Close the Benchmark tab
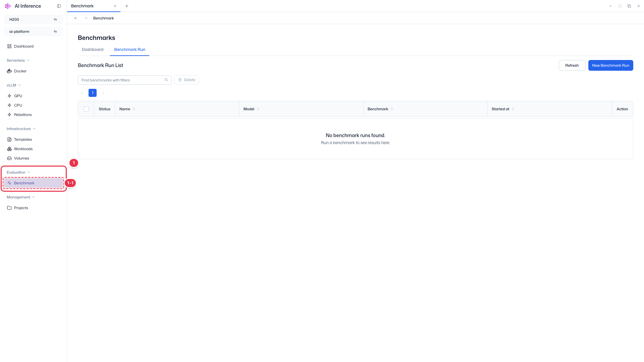Screen dimensions: 644x362 coord(115,6)
